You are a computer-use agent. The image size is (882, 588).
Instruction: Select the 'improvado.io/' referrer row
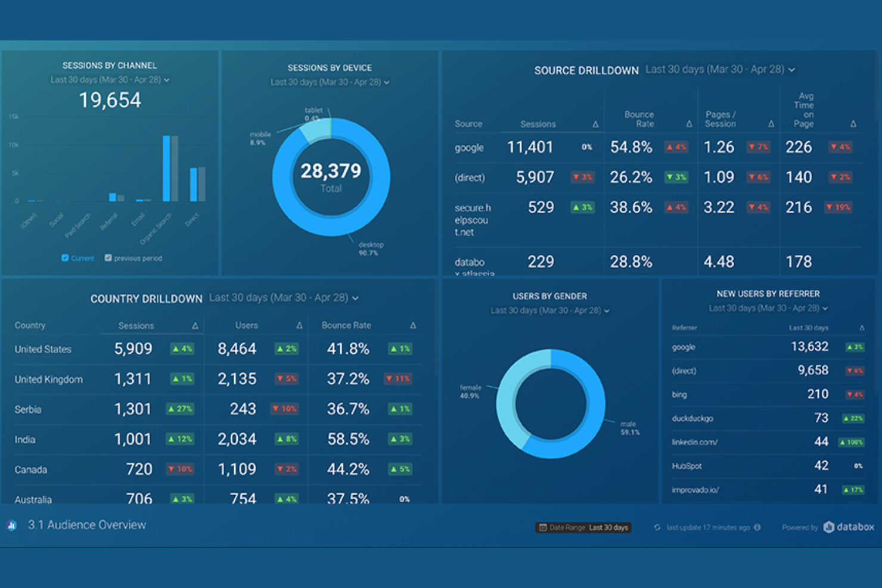[x=768, y=490]
